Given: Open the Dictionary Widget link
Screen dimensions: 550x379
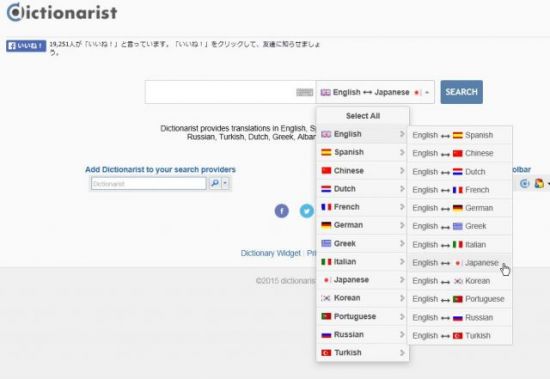Looking at the screenshot, I should pos(270,253).
